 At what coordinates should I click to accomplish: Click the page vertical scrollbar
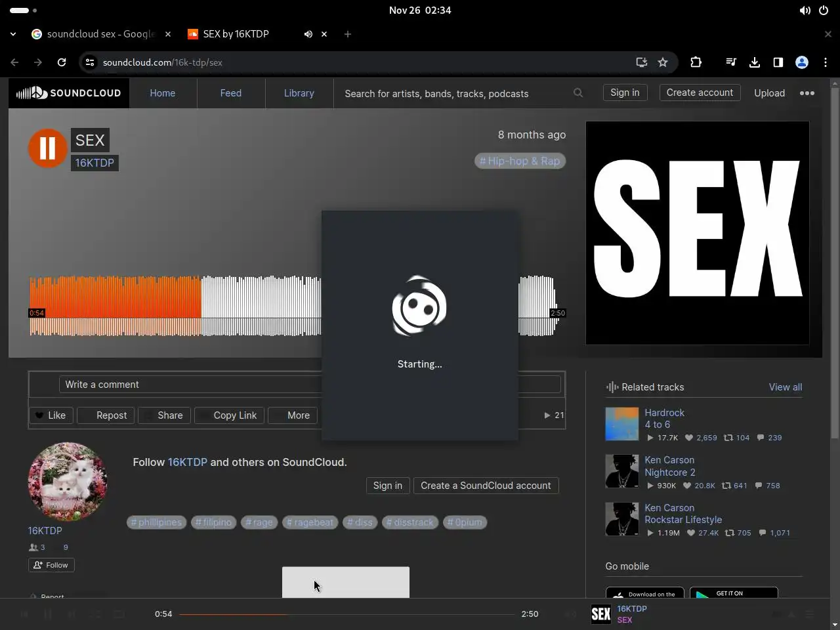[835, 262]
